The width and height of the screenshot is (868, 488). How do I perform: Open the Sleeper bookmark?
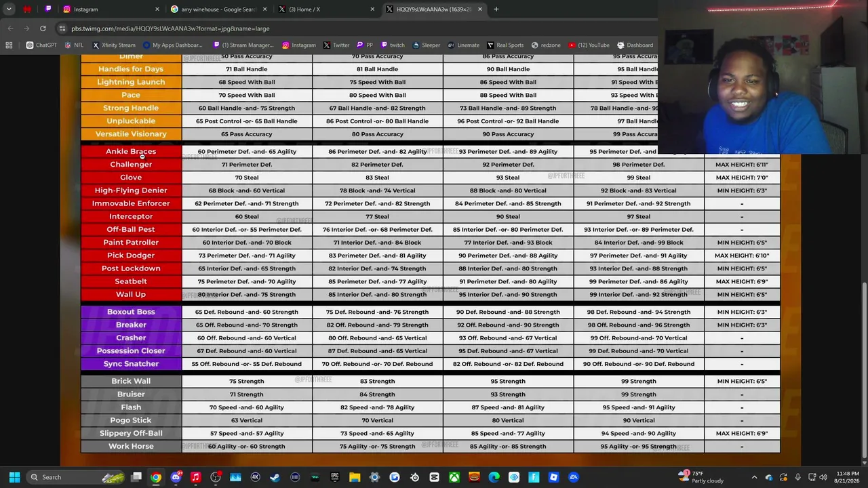coord(427,45)
